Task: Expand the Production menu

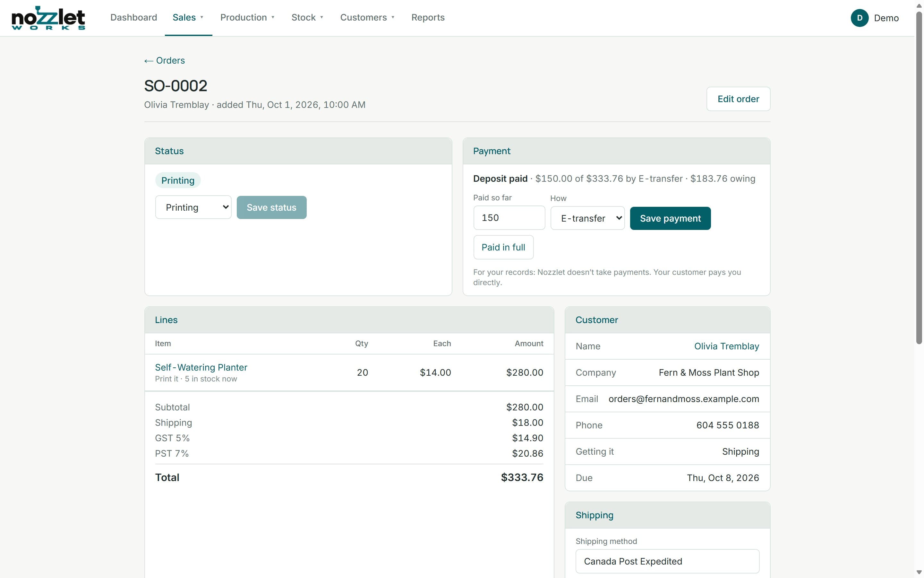Action: point(248,18)
